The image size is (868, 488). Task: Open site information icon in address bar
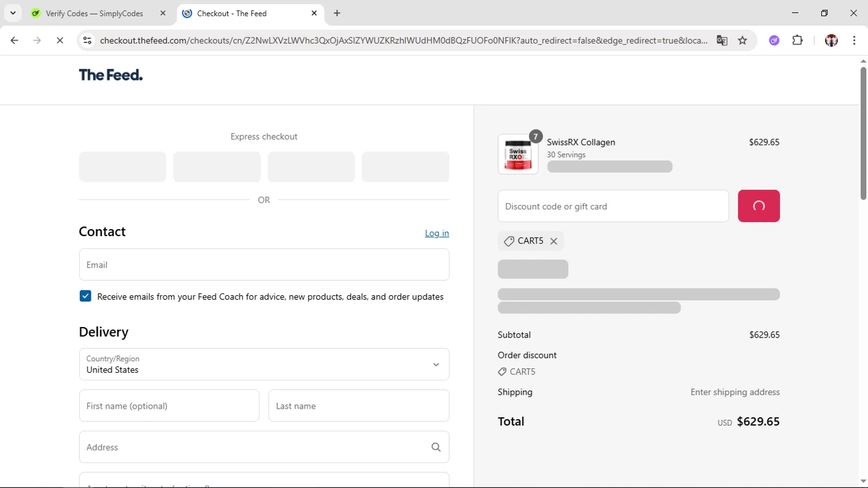(87, 41)
